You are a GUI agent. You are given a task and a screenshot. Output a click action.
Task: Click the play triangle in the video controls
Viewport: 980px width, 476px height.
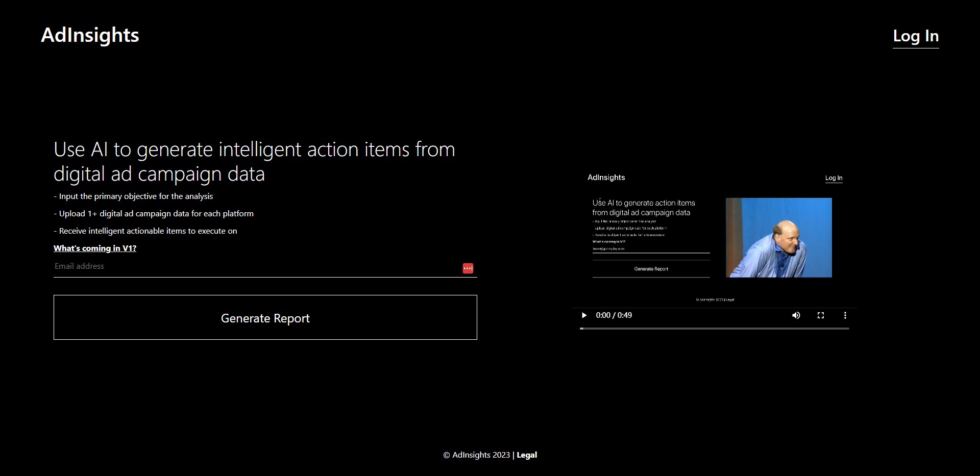584,315
